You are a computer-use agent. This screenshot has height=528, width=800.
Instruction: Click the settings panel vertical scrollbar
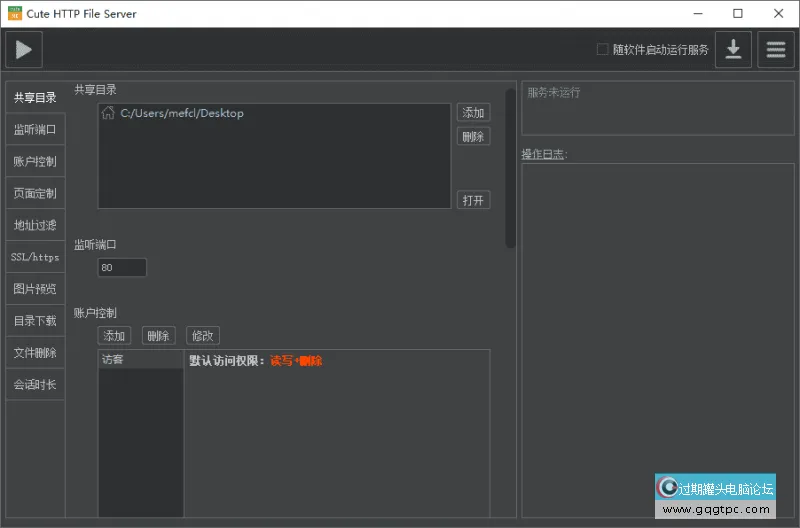[510, 168]
